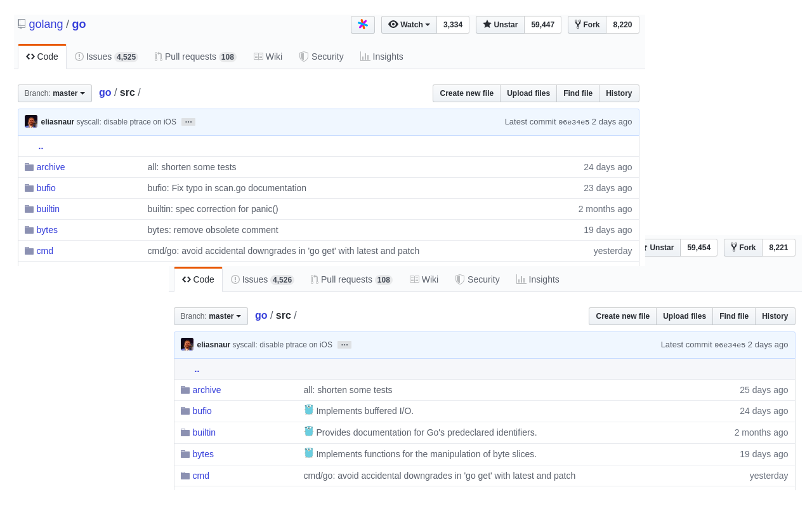Image resolution: width=812 pixels, height=508 pixels.
Task: Click the Unstar button beside 59,454
Action: coord(662,248)
